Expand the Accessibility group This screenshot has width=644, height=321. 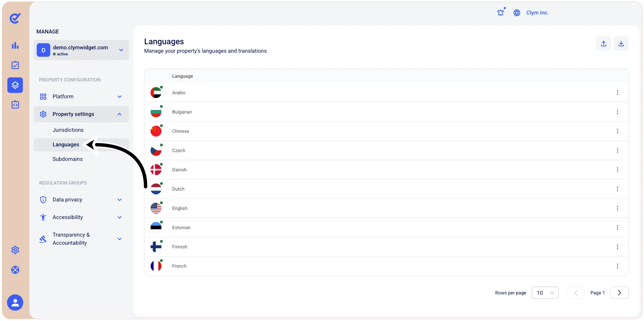point(81,217)
